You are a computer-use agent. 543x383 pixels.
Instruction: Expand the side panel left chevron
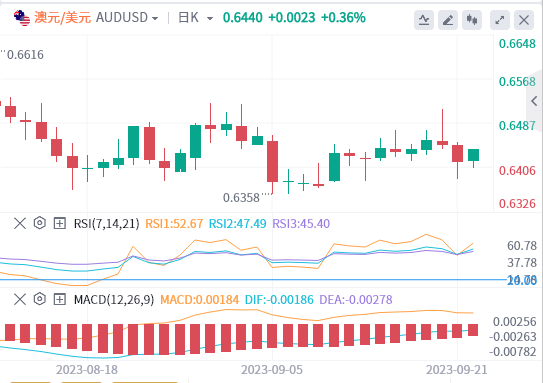tap(534, 101)
